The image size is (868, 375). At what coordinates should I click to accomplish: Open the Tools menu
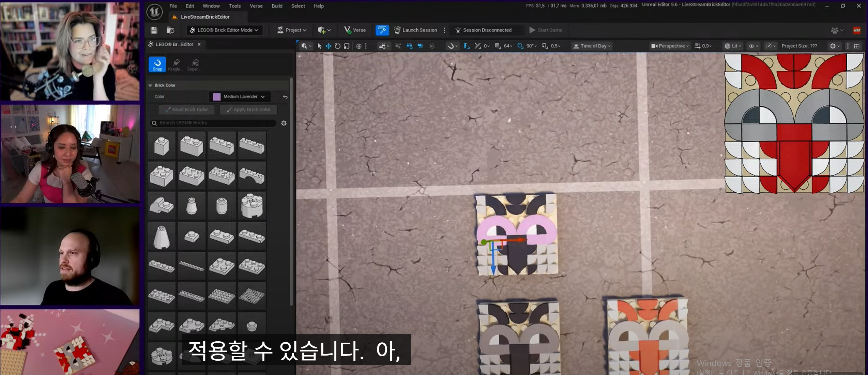(234, 6)
